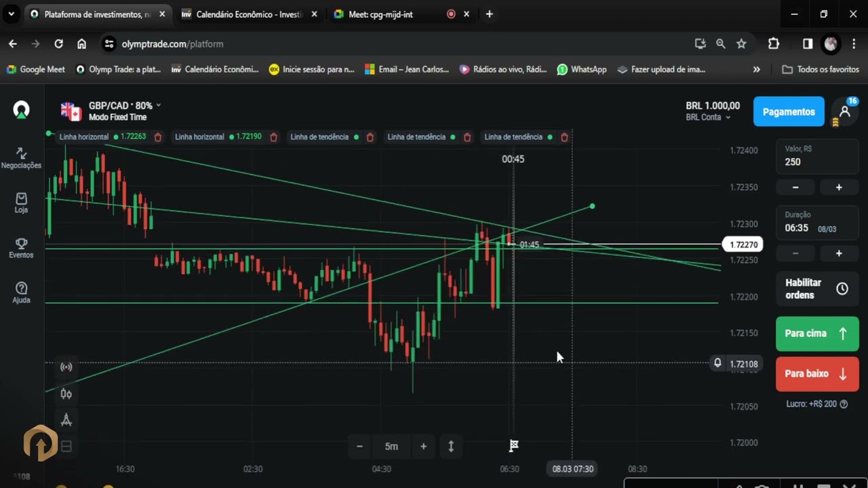Click color dot of horizontal line 1.72263
This screenshot has width=868, height=488.
[116, 137]
